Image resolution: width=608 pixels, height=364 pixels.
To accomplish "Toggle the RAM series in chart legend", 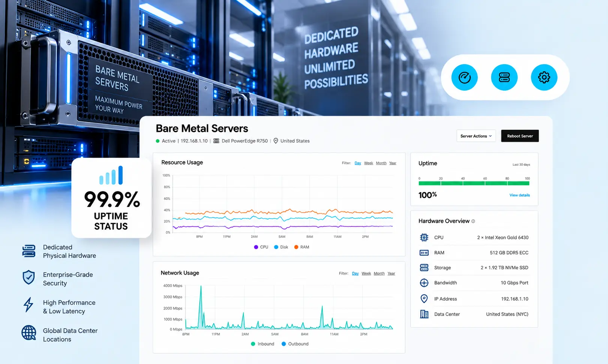I will (x=302, y=247).
